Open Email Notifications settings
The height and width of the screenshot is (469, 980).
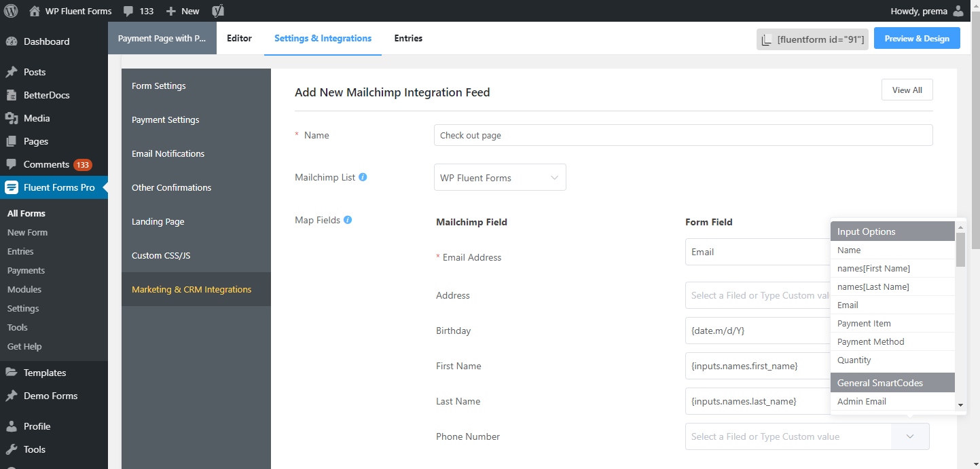tap(168, 154)
